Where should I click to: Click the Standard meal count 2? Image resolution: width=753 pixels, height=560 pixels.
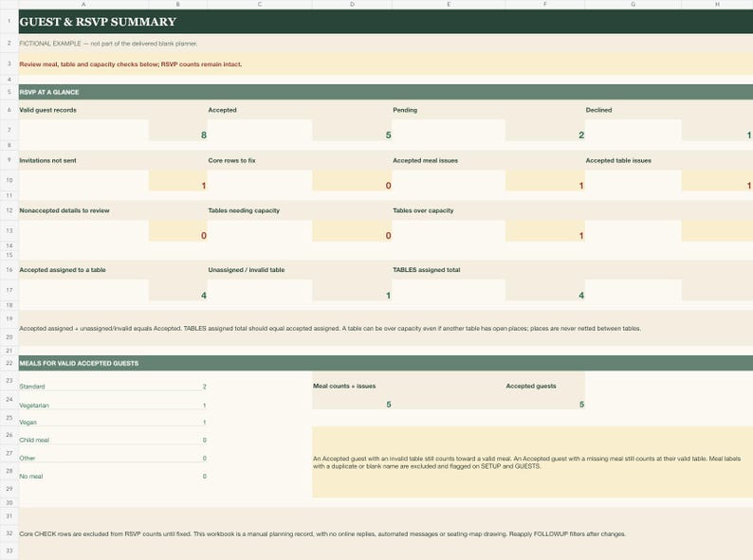tap(204, 387)
